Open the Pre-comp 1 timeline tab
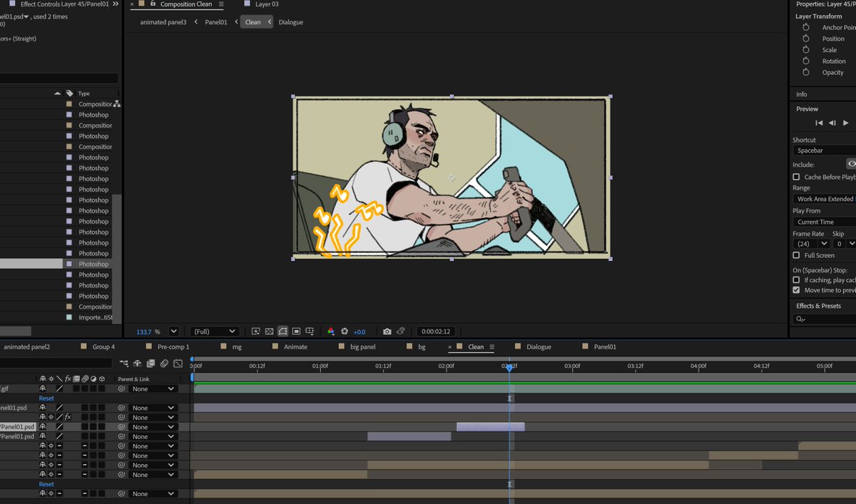This screenshot has width=856, height=504. click(x=173, y=347)
